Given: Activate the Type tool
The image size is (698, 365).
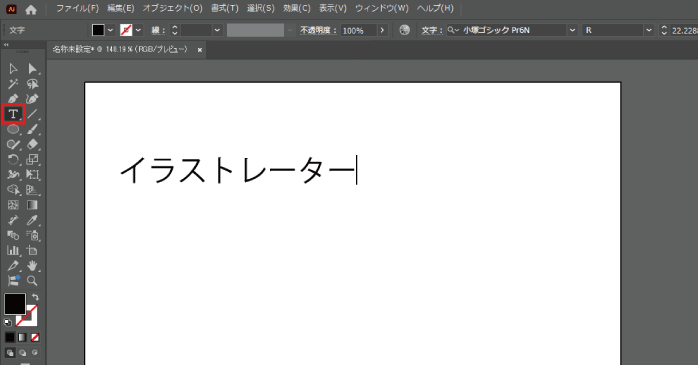Looking at the screenshot, I should [x=13, y=114].
